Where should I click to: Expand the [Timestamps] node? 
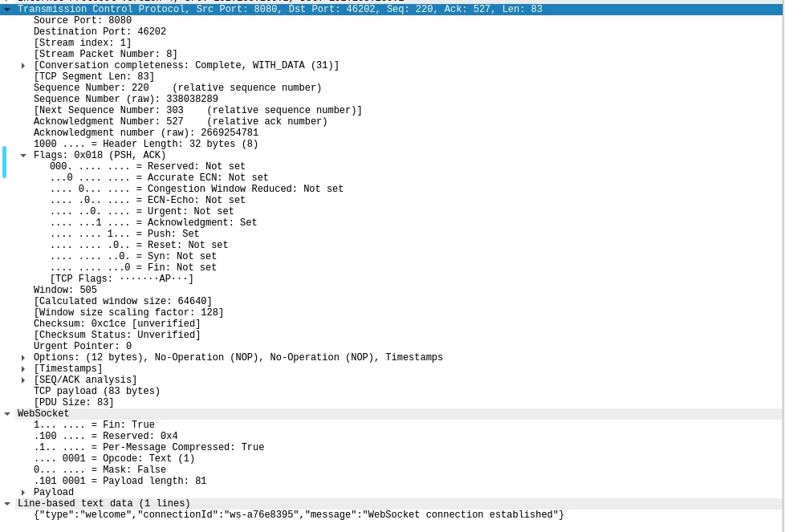[23, 369]
